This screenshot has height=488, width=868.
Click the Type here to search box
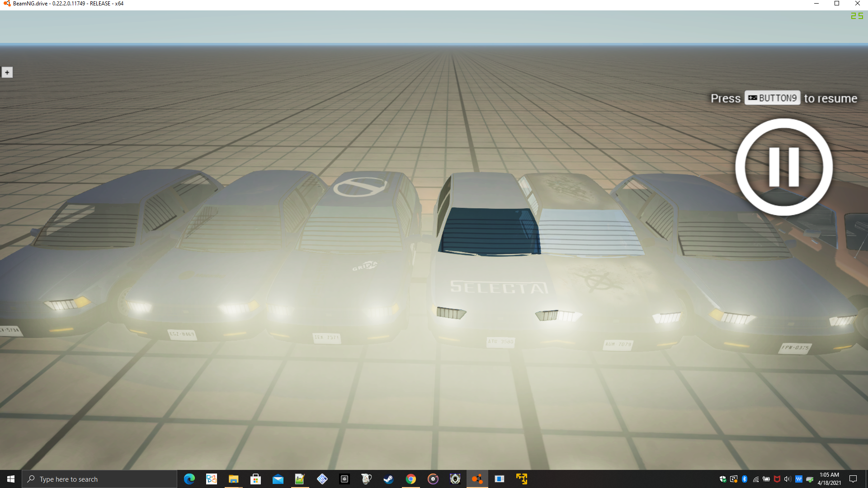tap(99, 479)
